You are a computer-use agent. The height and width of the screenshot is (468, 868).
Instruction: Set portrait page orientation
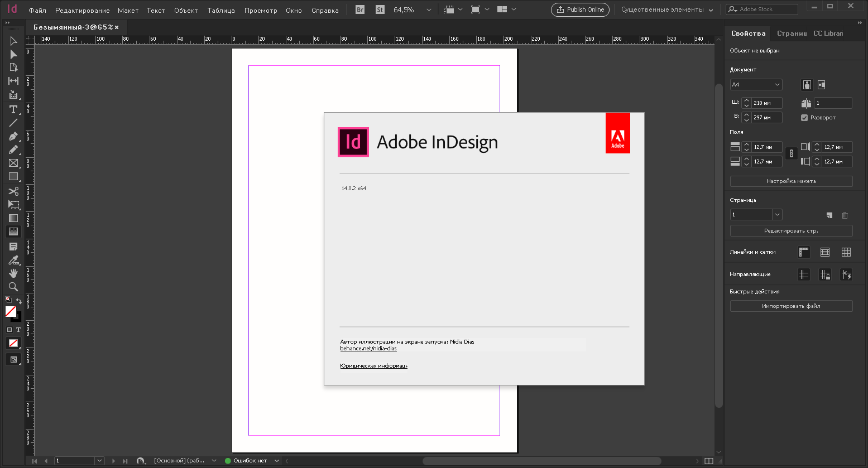pyautogui.click(x=807, y=85)
